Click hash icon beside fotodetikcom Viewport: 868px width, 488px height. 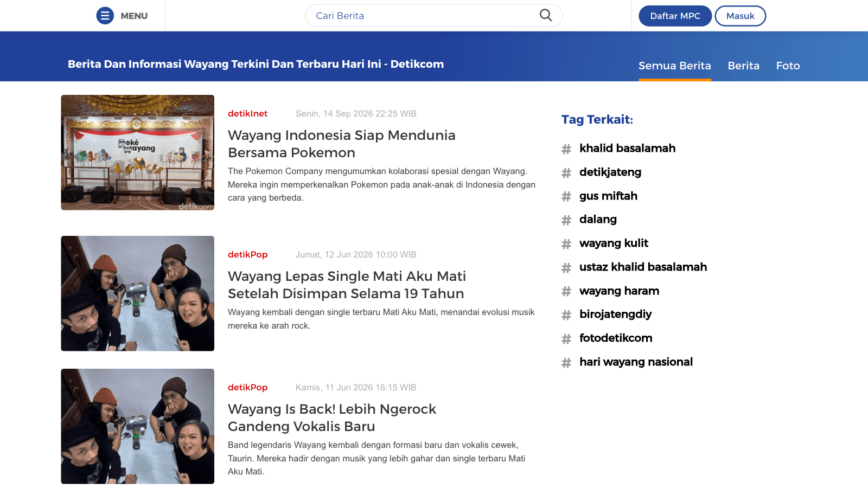[x=566, y=339]
